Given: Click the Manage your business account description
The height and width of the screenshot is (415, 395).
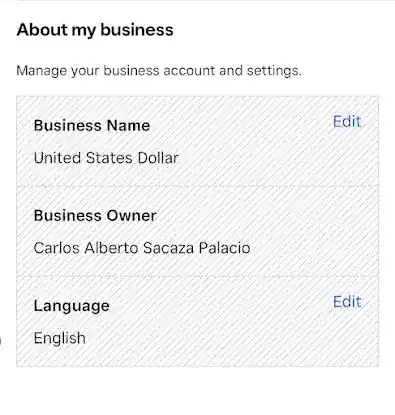Looking at the screenshot, I should [159, 71].
